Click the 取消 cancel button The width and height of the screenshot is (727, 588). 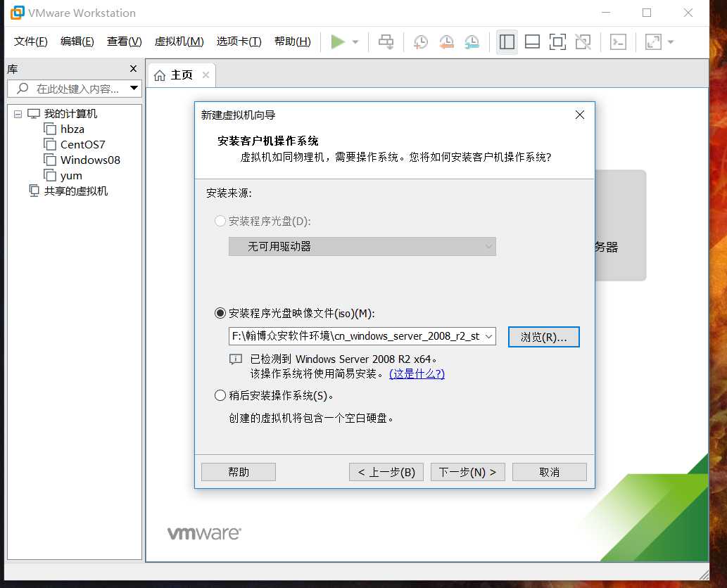click(x=550, y=472)
